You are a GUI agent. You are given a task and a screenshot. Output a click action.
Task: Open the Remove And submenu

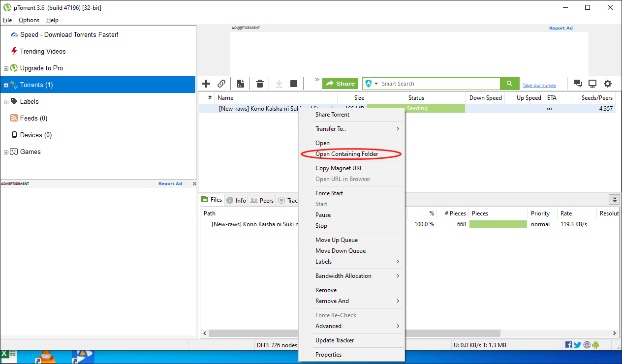pos(352,301)
